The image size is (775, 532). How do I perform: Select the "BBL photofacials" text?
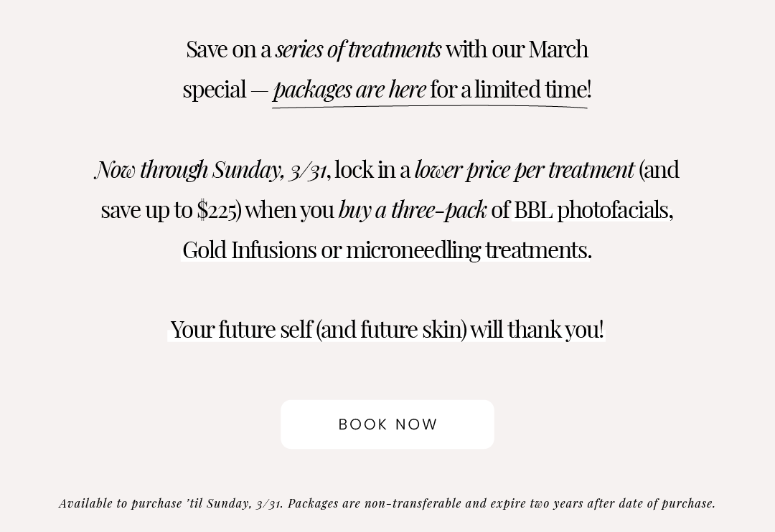click(x=593, y=210)
